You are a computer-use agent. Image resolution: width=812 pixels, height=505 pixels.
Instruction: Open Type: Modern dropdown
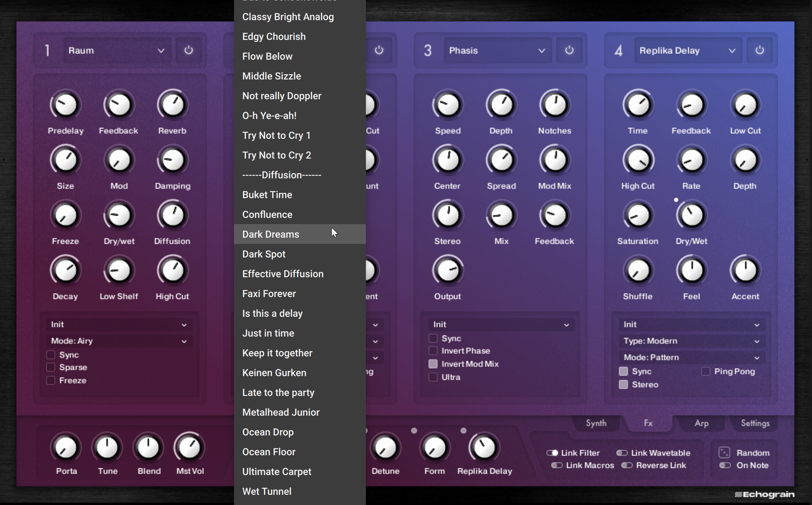[692, 341]
